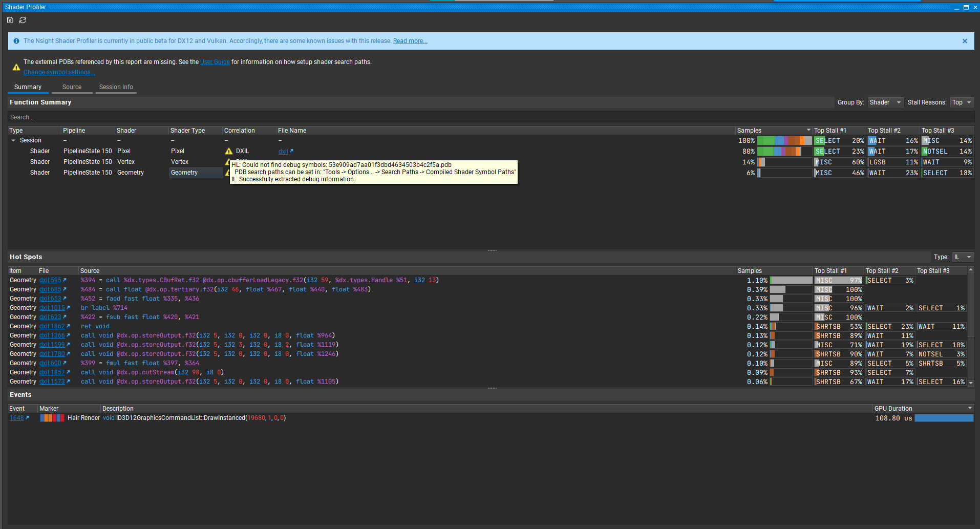Open the Hot Spots Type IL dropdown

pos(963,257)
